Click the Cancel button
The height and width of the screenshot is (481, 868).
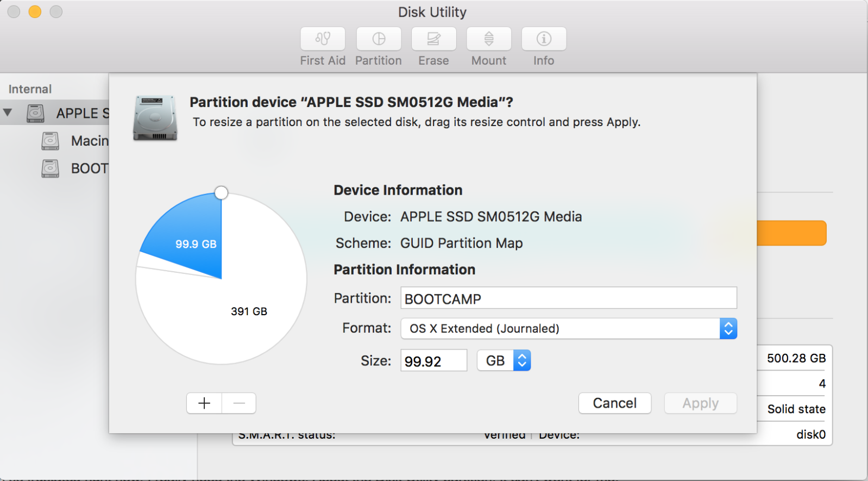coord(614,403)
